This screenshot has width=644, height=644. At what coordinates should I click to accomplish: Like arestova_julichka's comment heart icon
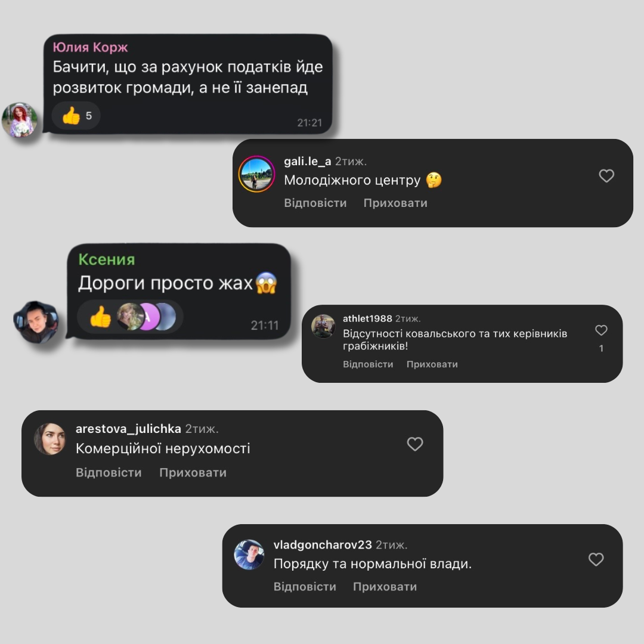415,444
